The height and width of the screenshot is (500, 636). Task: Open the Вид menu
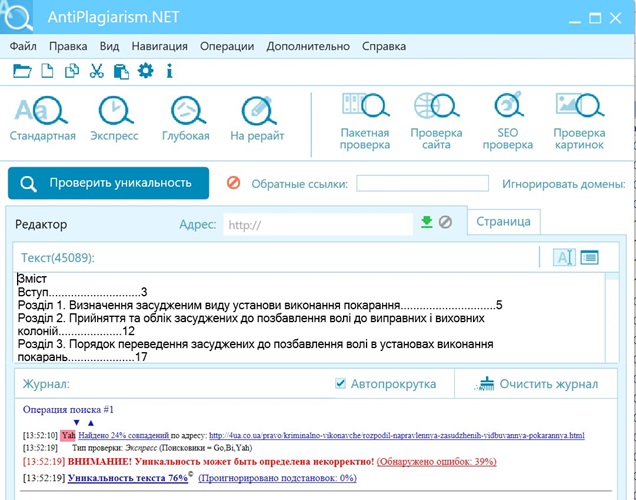click(x=110, y=46)
